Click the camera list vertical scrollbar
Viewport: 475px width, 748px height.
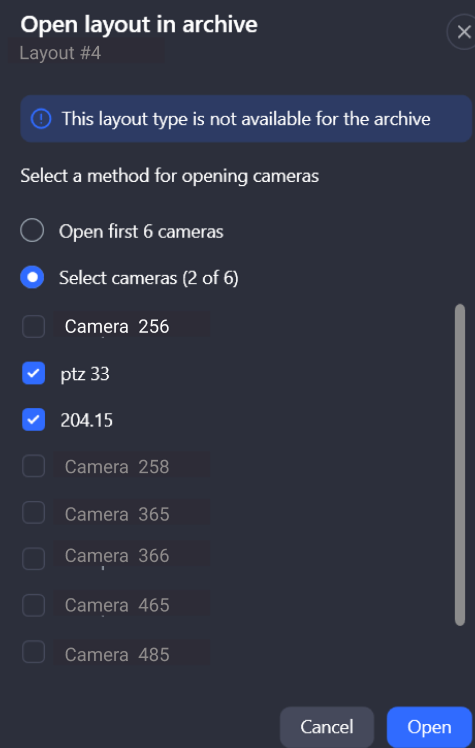460,465
